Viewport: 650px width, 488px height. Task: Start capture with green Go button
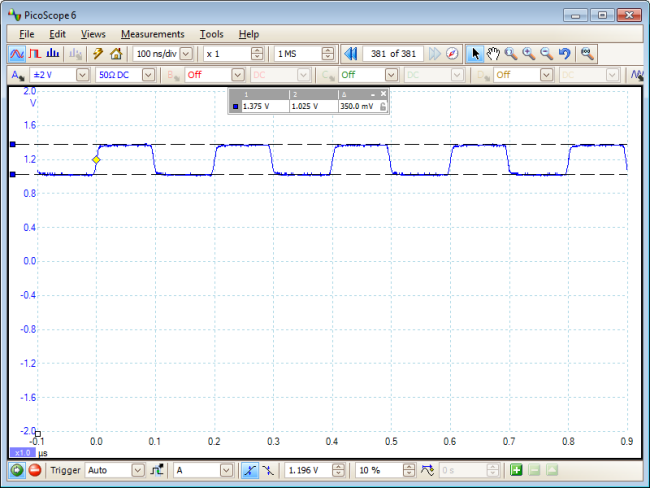17,470
